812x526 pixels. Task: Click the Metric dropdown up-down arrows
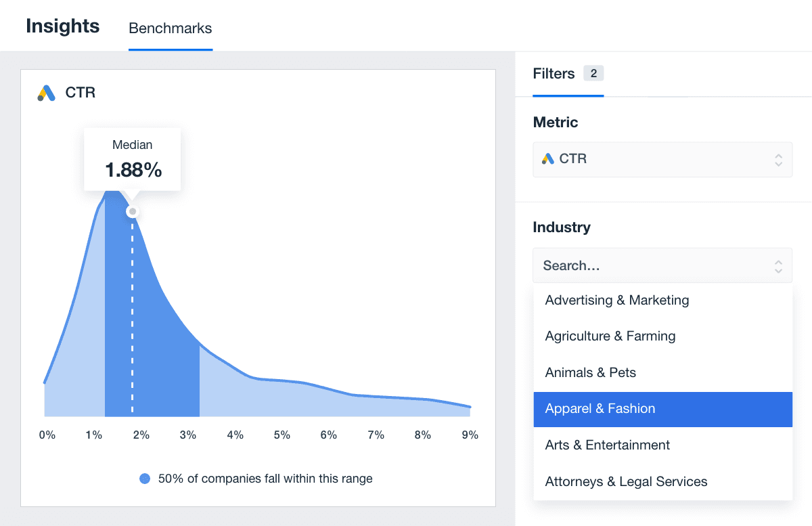[778, 160]
